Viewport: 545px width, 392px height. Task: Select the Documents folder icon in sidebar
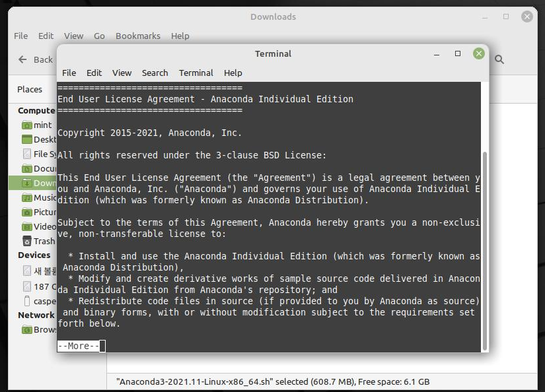point(27,169)
